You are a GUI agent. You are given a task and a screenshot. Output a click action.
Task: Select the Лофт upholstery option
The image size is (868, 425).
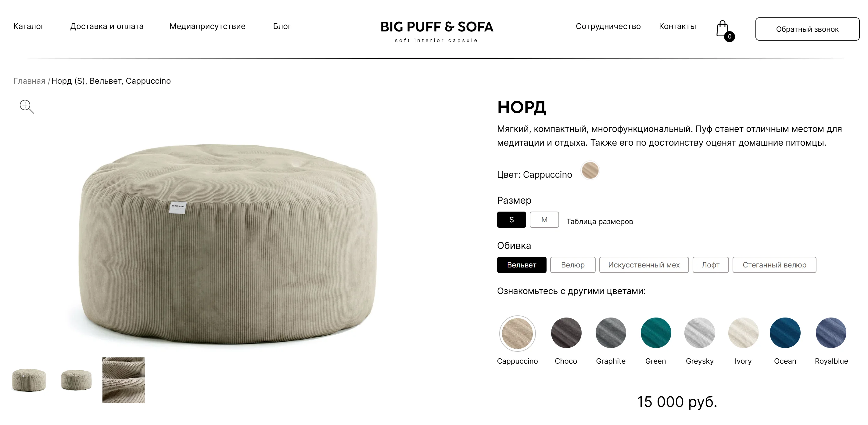click(x=710, y=265)
